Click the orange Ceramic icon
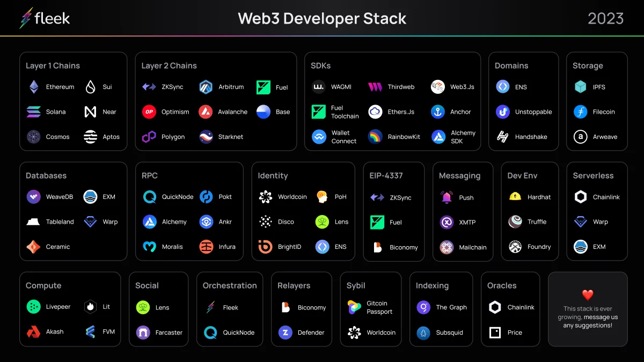The width and height of the screenshot is (644, 362). tap(34, 247)
